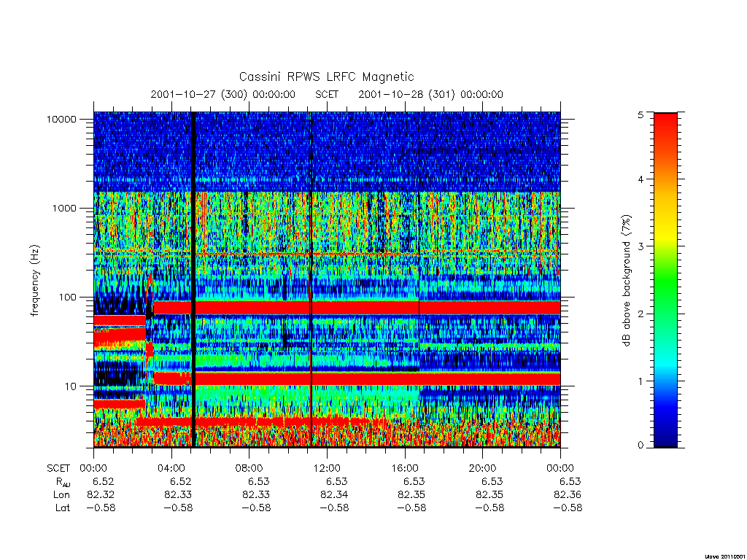
Task: Click the 08:00 time axis label
Action: [249, 468]
